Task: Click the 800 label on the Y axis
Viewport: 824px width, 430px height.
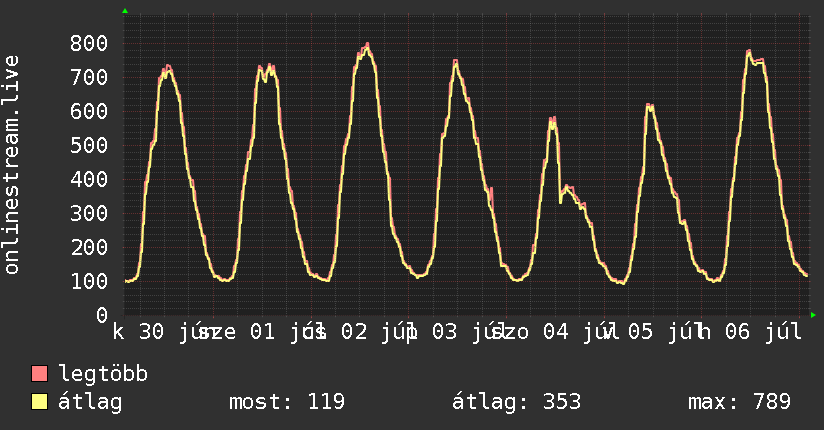Action: tap(89, 43)
